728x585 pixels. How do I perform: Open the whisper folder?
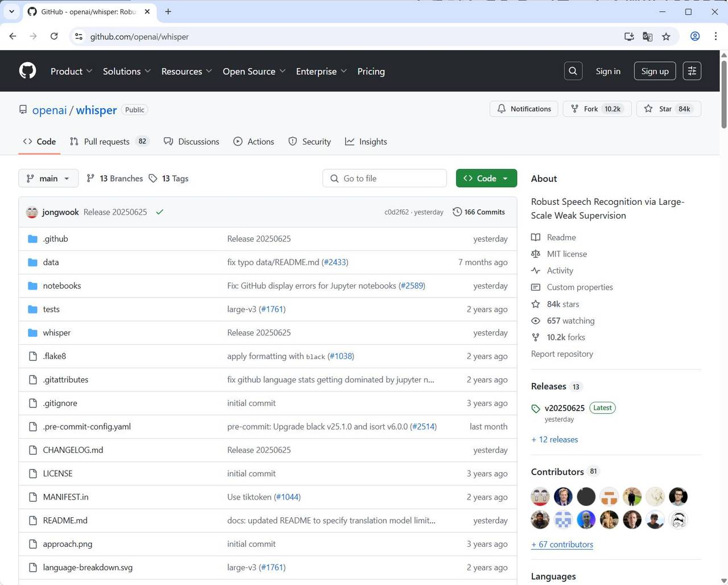57,332
